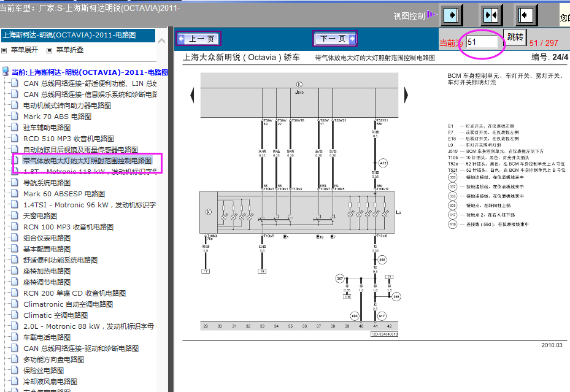The image size is (570, 392).
Task: Open CAN 总线网络连接-信息娱乐系统 item
Action: 90,94
